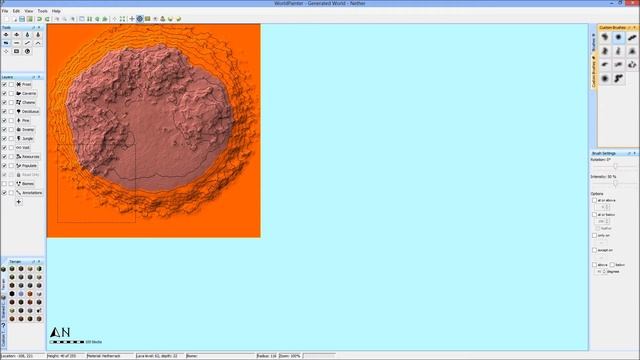Click the Rotation slider handle
640x360 pixels.
615,167
